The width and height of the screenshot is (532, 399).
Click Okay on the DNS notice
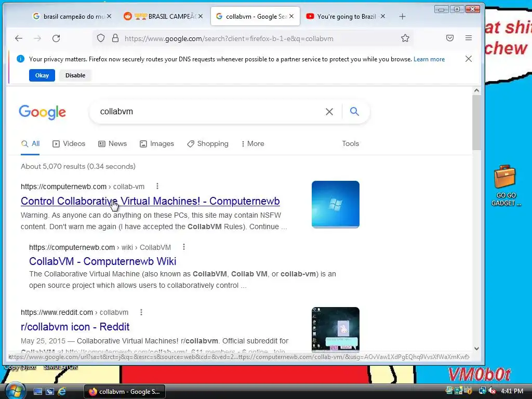42,75
